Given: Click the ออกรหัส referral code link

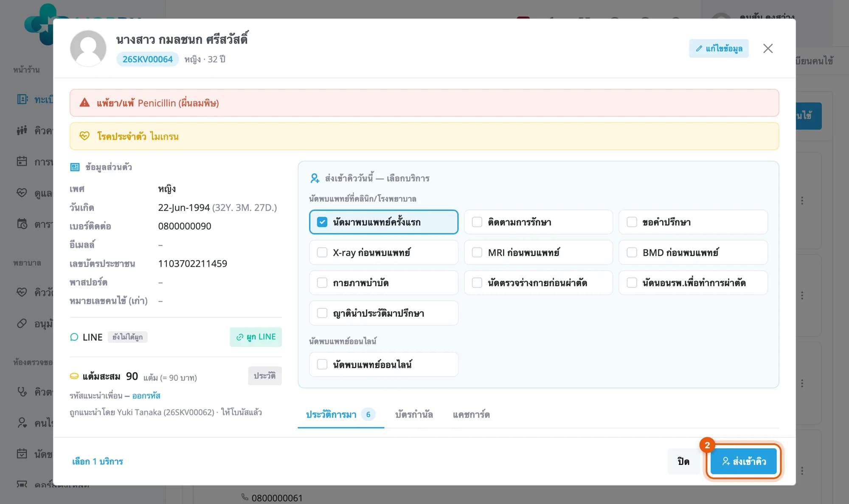Looking at the screenshot, I should pos(146,396).
